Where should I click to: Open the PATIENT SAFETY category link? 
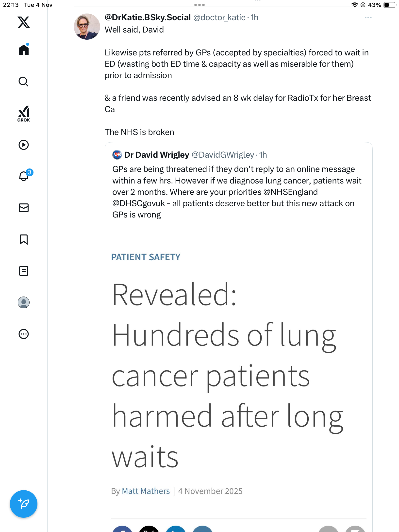click(x=146, y=257)
